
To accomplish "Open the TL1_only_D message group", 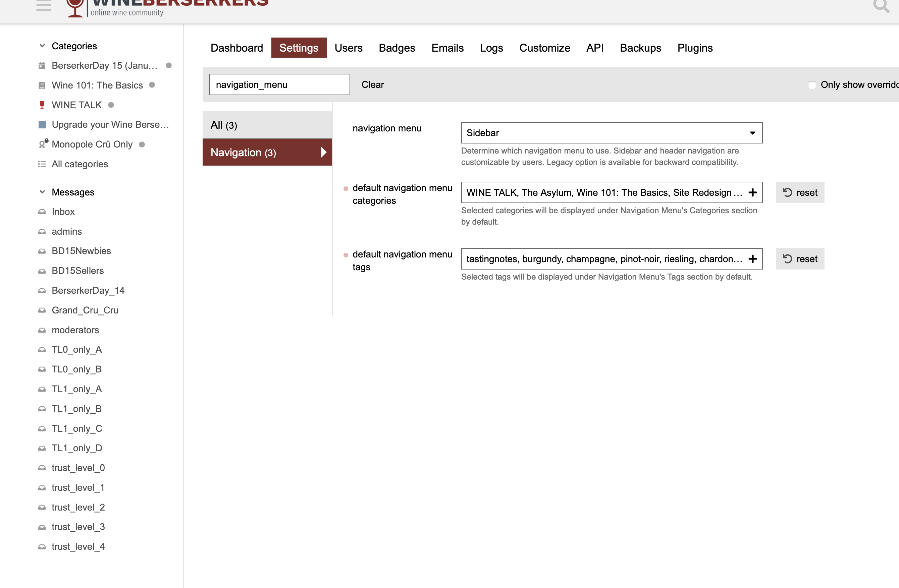I will (x=77, y=448).
